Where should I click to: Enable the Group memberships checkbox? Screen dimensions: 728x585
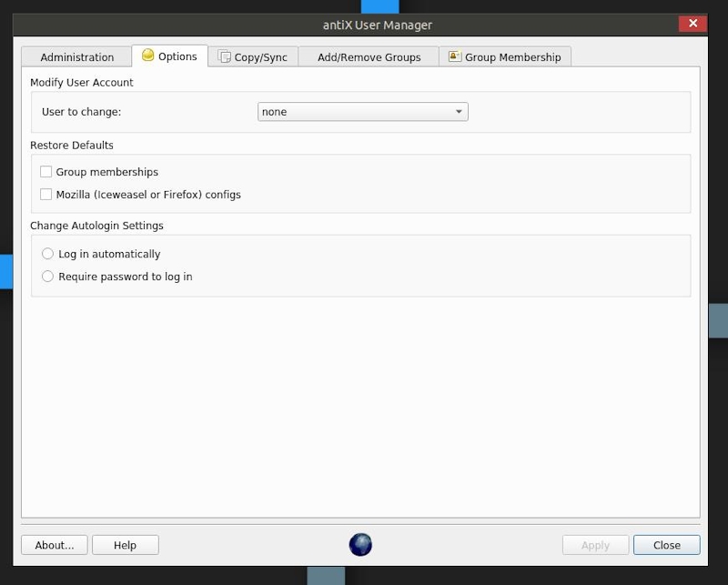click(45, 171)
